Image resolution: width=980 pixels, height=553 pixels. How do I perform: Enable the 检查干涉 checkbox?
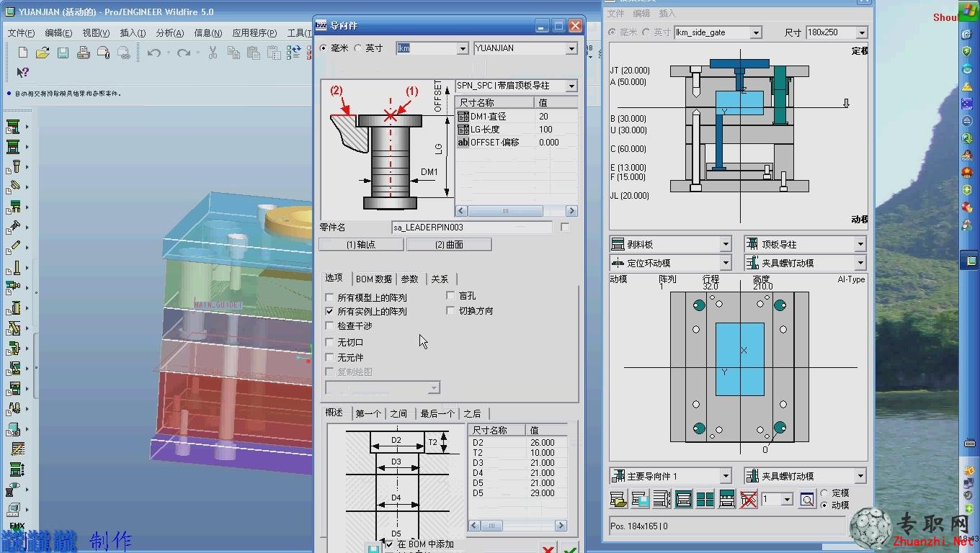pos(330,326)
